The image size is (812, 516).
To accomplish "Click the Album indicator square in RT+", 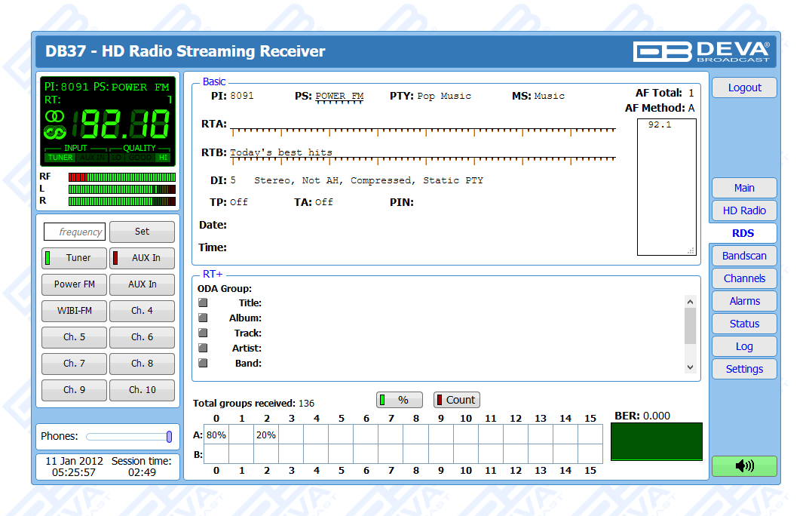I will click(x=203, y=318).
